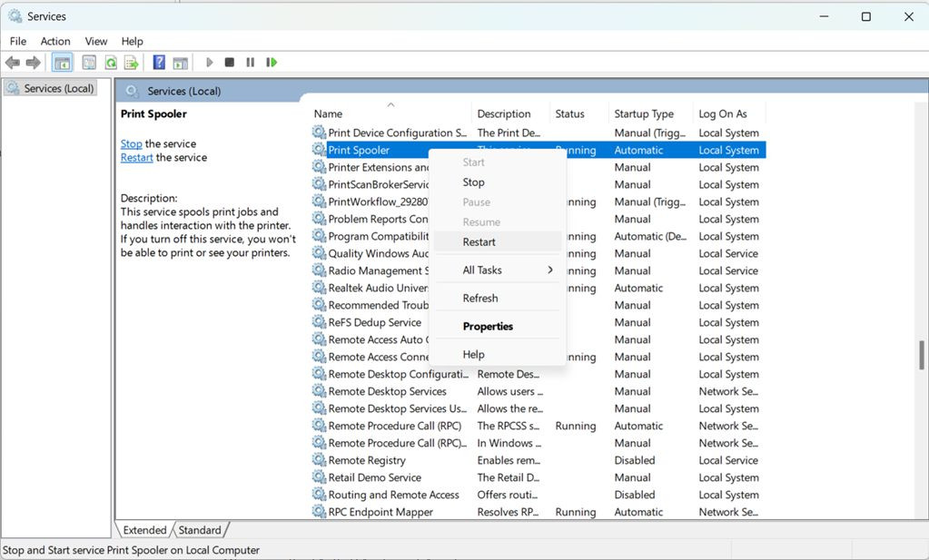Sort by the Status column header

(579, 113)
